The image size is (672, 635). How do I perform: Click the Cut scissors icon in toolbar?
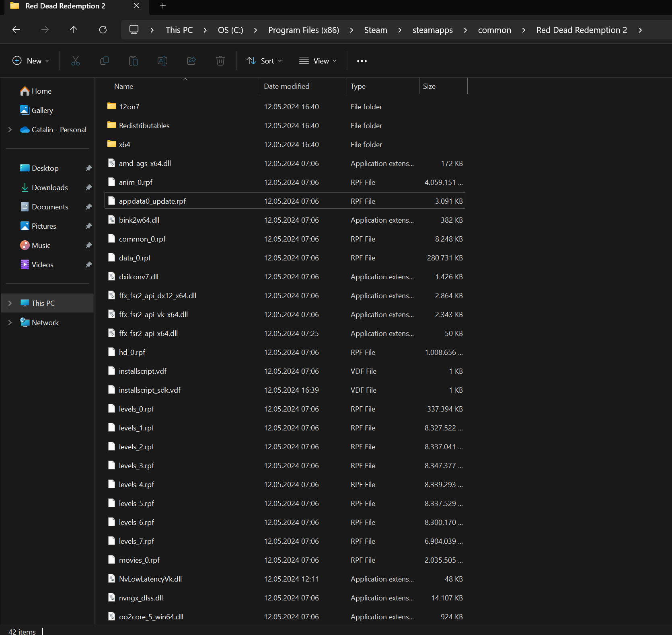[x=76, y=61]
